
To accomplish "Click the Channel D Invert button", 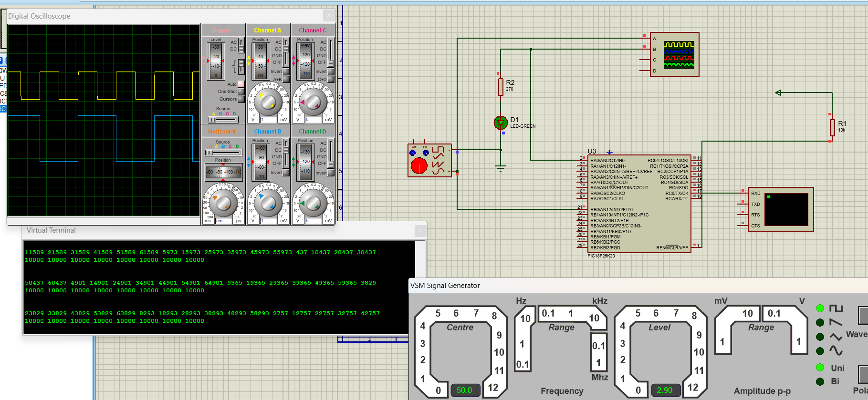I will tap(331, 173).
